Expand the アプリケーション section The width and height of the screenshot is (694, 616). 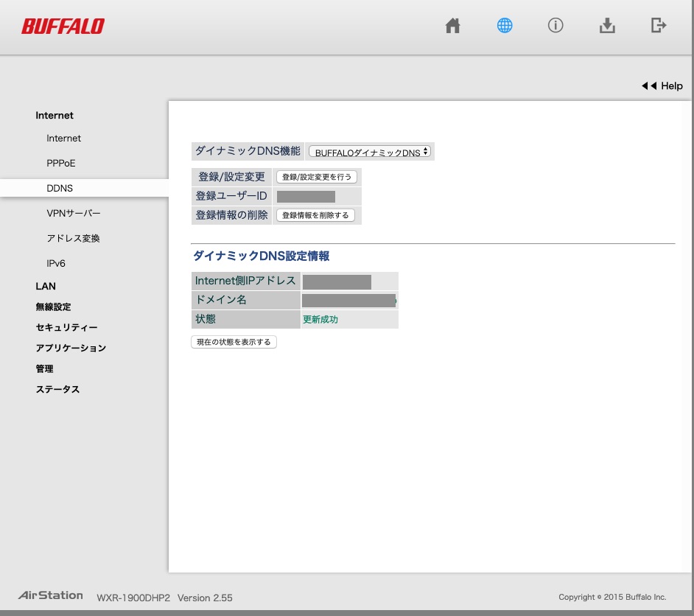click(x=71, y=349)
